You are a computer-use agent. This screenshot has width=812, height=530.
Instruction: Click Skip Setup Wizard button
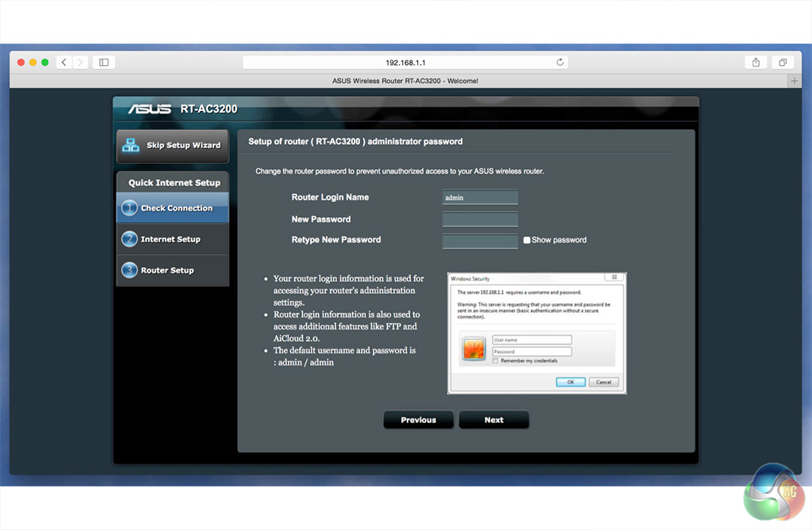click(x=172, y=146)
